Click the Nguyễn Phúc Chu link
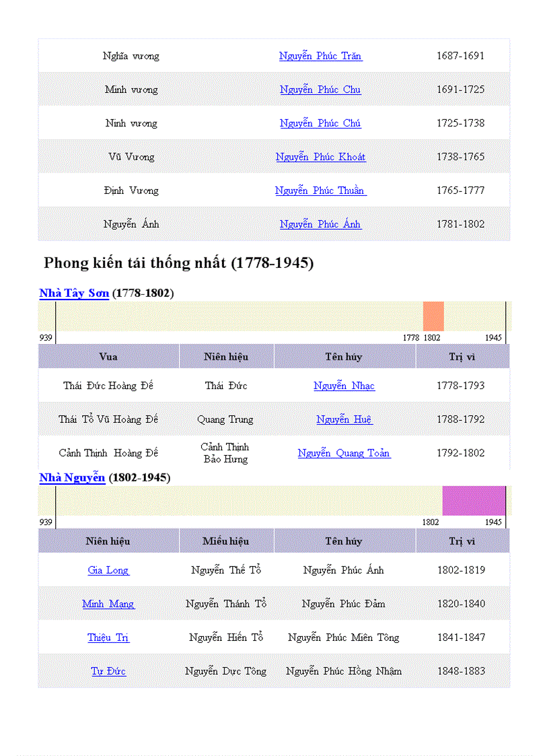 pyautogui.click(x=320, y=90)
